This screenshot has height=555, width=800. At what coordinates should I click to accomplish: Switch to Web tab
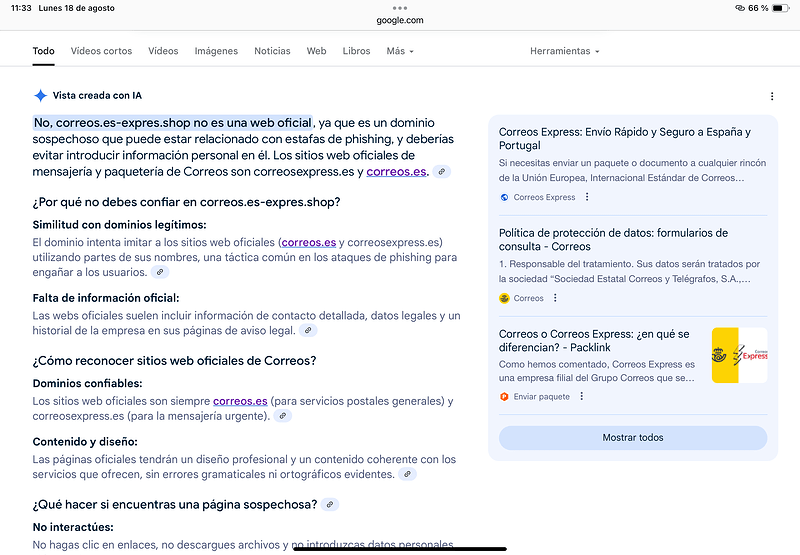tap(316, 51)
